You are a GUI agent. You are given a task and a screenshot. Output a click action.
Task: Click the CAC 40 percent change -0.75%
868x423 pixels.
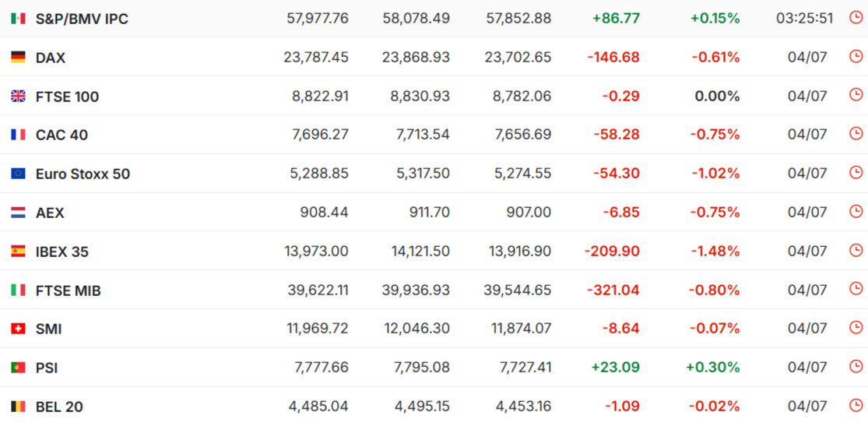(x=715, y=135)
